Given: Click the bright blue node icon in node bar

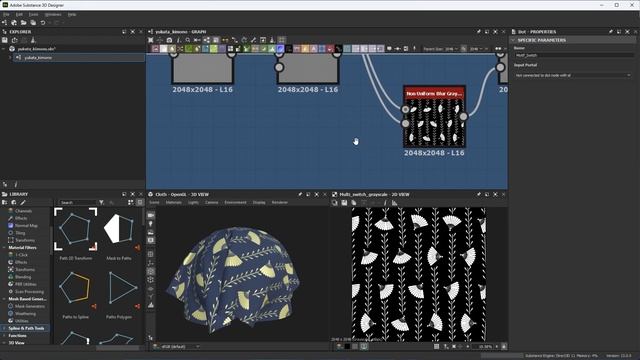Looking at the screenshot, I should click(280, 49).
